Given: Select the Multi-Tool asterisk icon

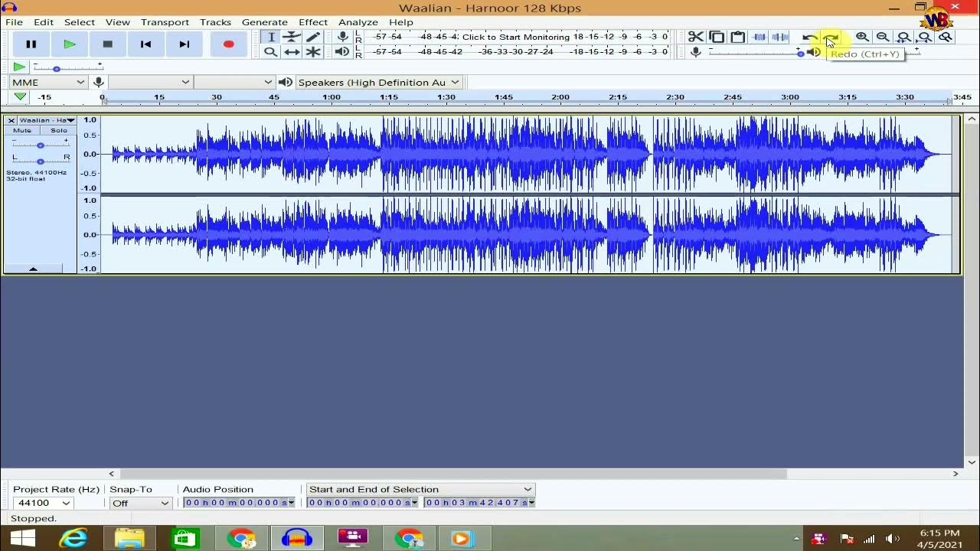Looking at the screenshot, I should (x=313, y=52).
